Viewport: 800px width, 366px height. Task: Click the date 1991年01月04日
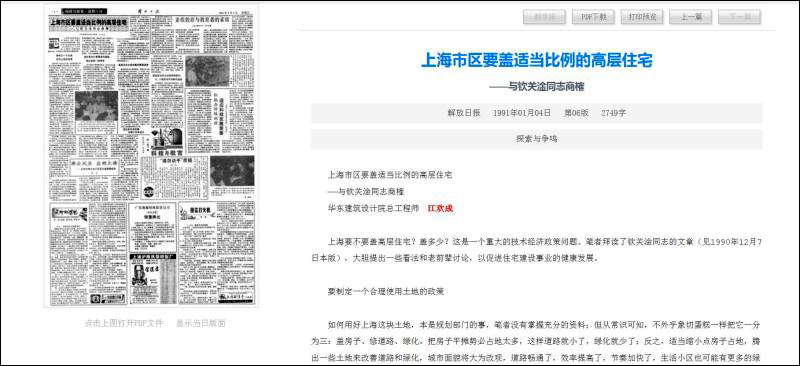point(522,113)
